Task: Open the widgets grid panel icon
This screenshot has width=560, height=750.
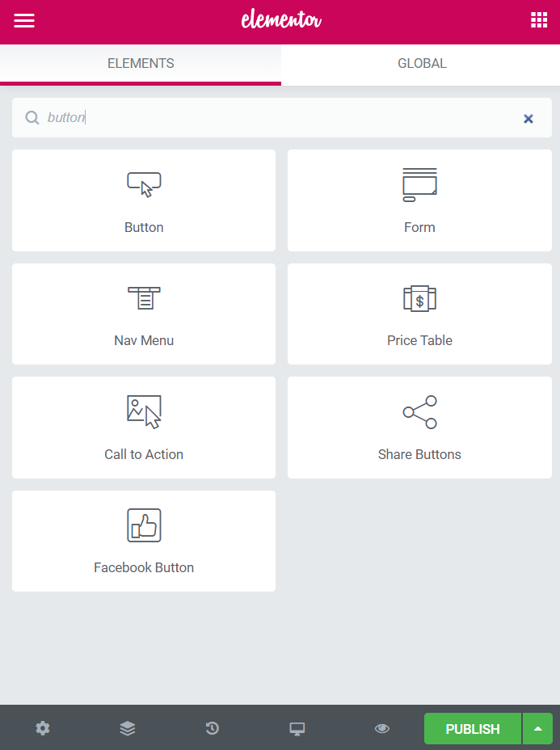Action: click(538, 20)
